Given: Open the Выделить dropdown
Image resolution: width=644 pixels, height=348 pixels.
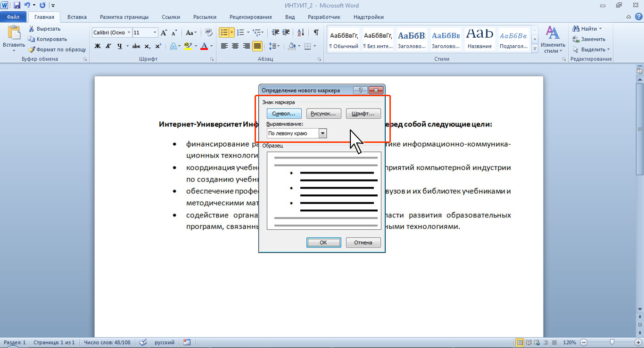Looking at the screenshot, I should pyautogui.click(x=591, y=50).
